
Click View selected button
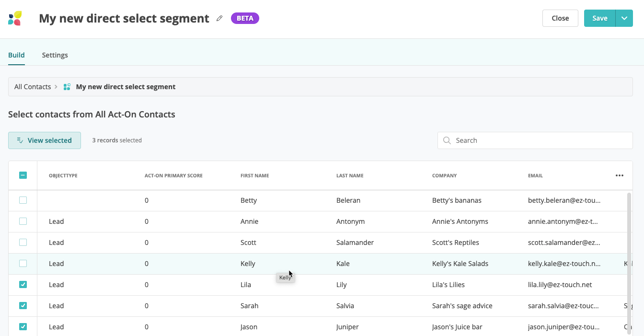[x=45, y=140]
